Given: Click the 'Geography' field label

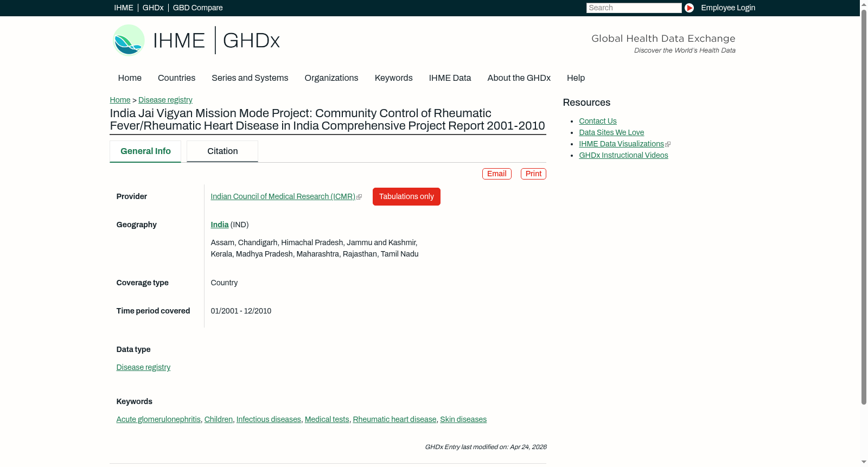Looking at the screenshot, I should (137, 225).
